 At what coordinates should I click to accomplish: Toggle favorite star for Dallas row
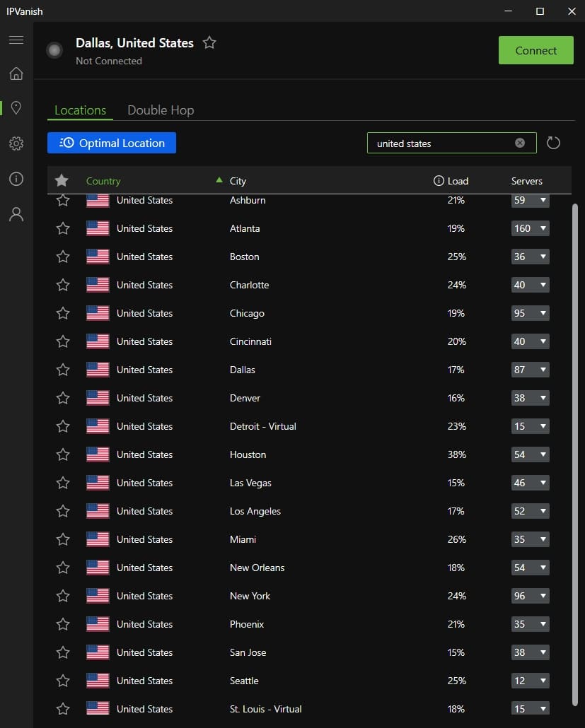63,370
